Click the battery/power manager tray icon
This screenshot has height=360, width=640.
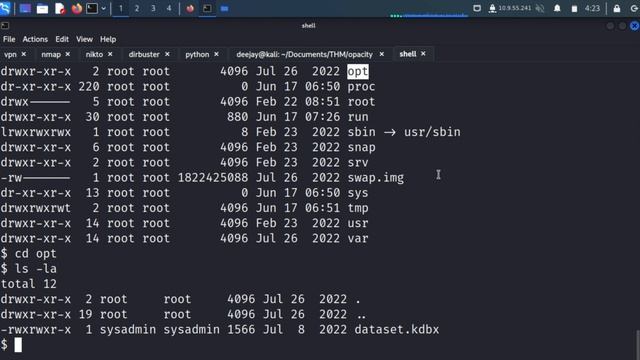click(x=574, y=9)
